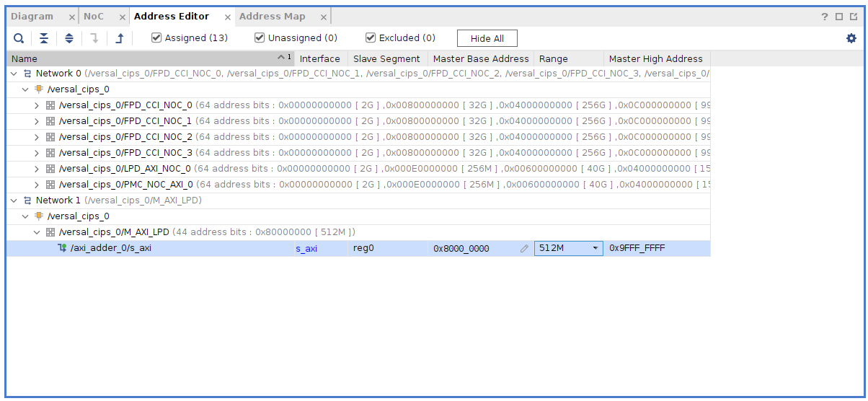Click the Master Base Address field 0x8000_0000

point(461,248)
